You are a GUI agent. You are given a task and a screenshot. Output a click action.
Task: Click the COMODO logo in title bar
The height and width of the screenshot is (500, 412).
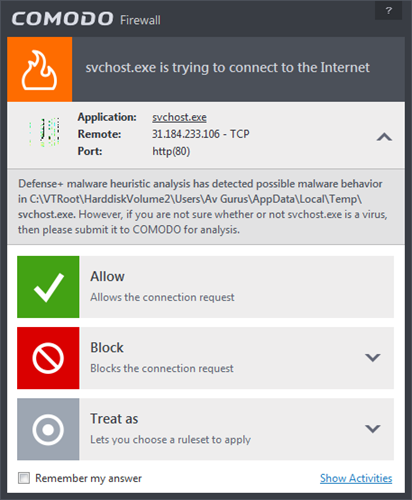(63, 19)
